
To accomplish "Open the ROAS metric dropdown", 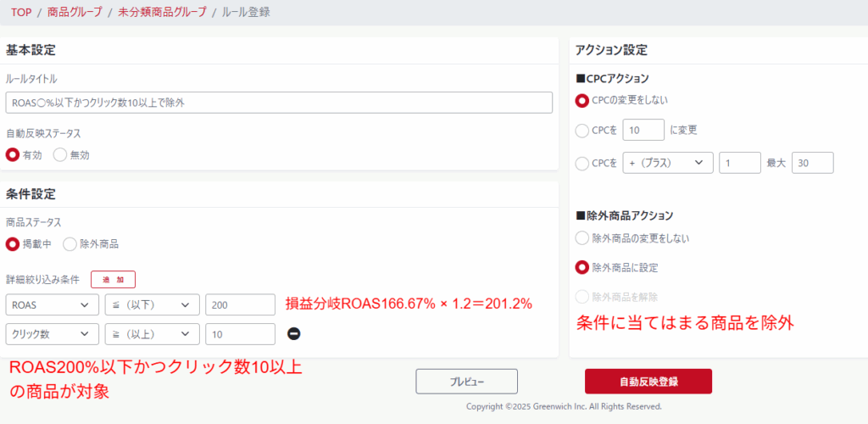I will point(52,305).
